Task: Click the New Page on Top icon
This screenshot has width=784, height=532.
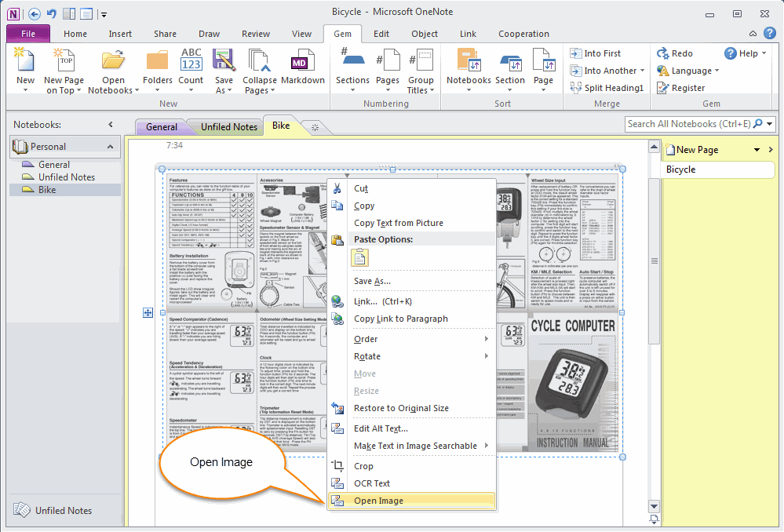Action: coord(64,60)
